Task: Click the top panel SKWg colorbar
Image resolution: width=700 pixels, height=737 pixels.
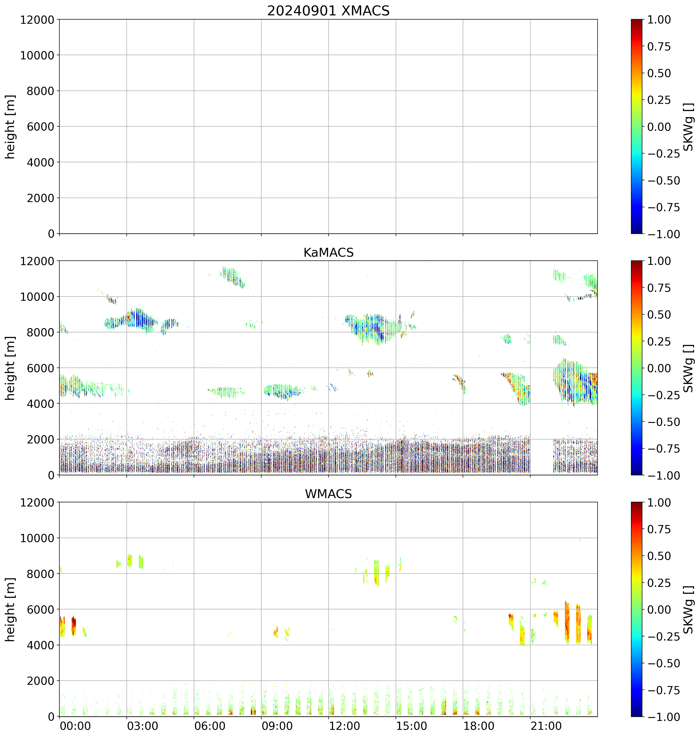Action: click(x=637, y=126)
